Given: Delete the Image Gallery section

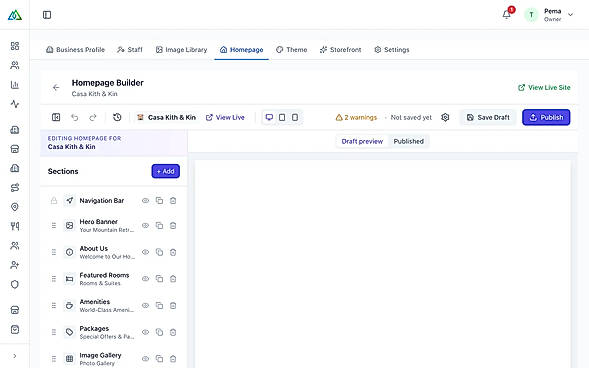Looking at the screenshot, I should [173, 359].
